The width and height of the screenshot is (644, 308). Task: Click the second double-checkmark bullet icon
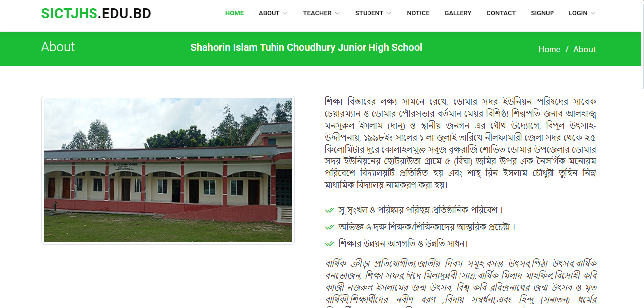point(329,227)
